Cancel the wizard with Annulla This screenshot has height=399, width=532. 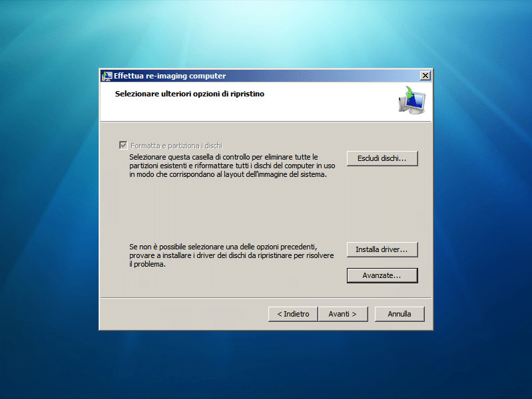coord(399,314)
